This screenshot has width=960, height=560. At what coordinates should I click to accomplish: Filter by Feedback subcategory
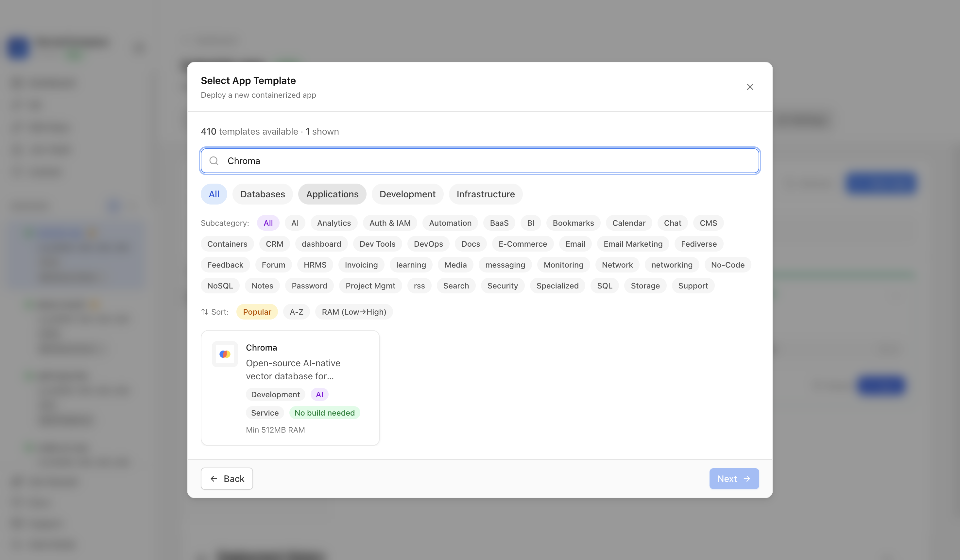click(225, 265)
